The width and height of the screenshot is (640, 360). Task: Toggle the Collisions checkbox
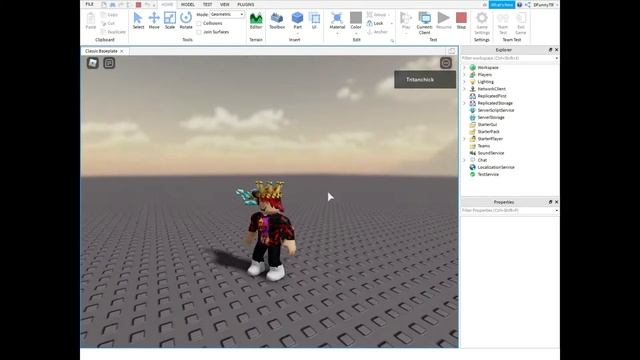coord(199,23)
